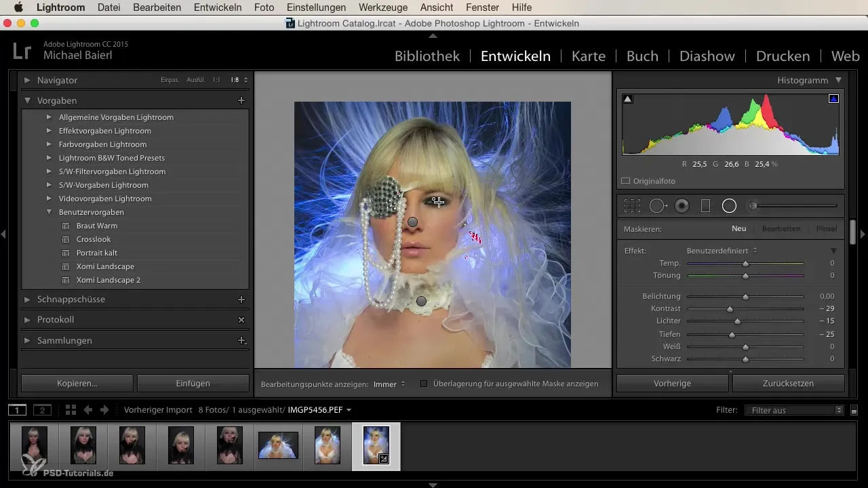Viewport: 868px width, 488px height.
Task: Expand the Navigator panel
Action: click(27, 80)
